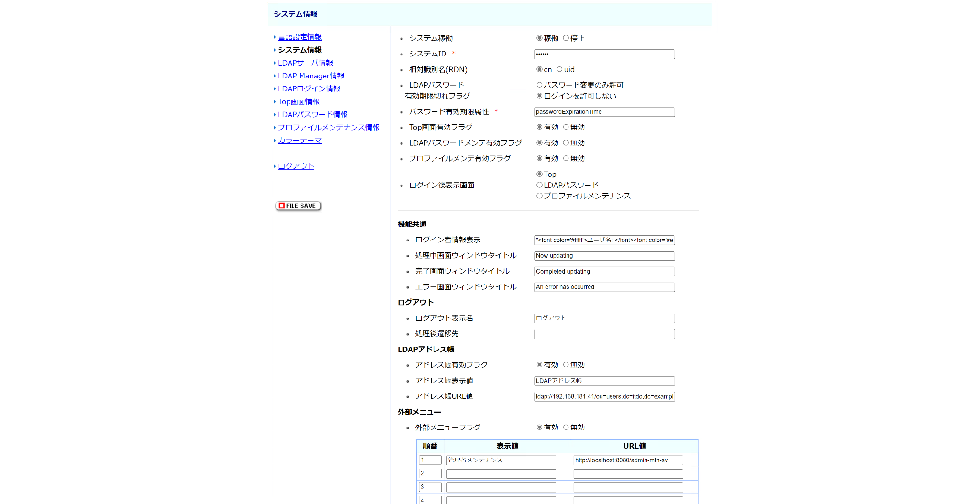Screen dimensions: 980x504
Task: Select uid as the 相対識別名(RDN)
Action: pyautogui.click(x=559, y=69)
